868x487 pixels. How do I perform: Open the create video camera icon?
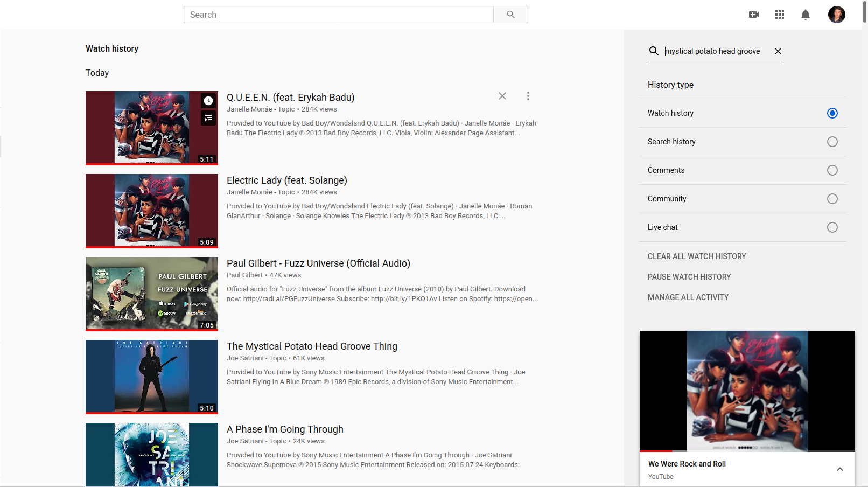click(754, 15)
